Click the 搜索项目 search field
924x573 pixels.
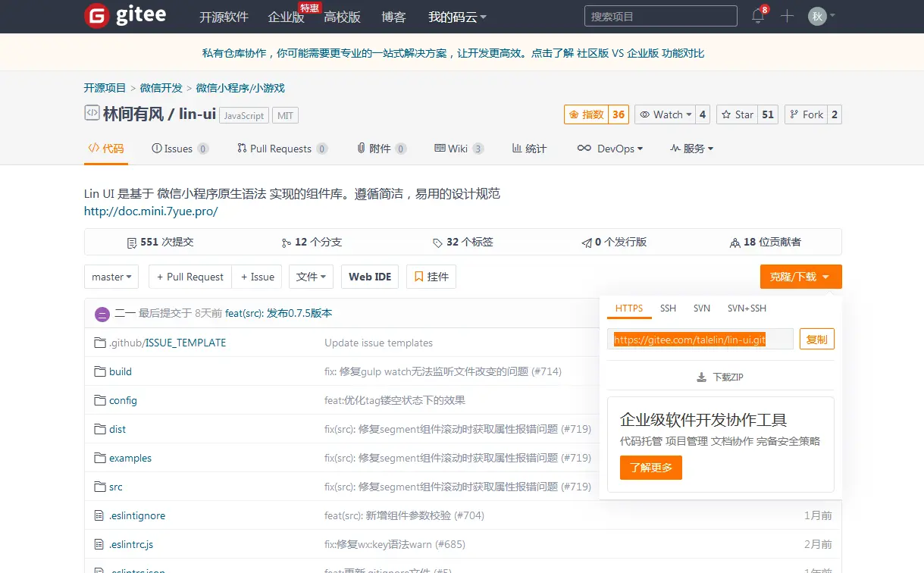[661, 16]
